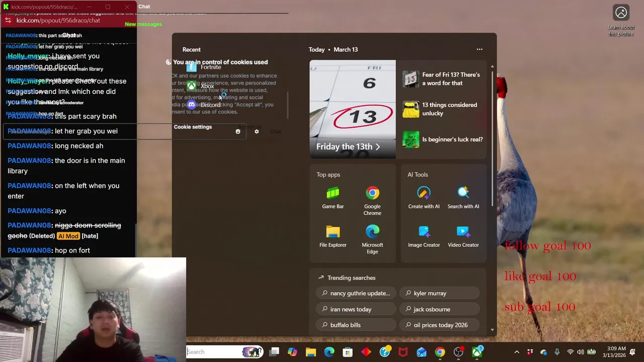The image size is (644, 362).
Task: Click the site info icon in Kick address bar
Action: [x=8, y=20]
